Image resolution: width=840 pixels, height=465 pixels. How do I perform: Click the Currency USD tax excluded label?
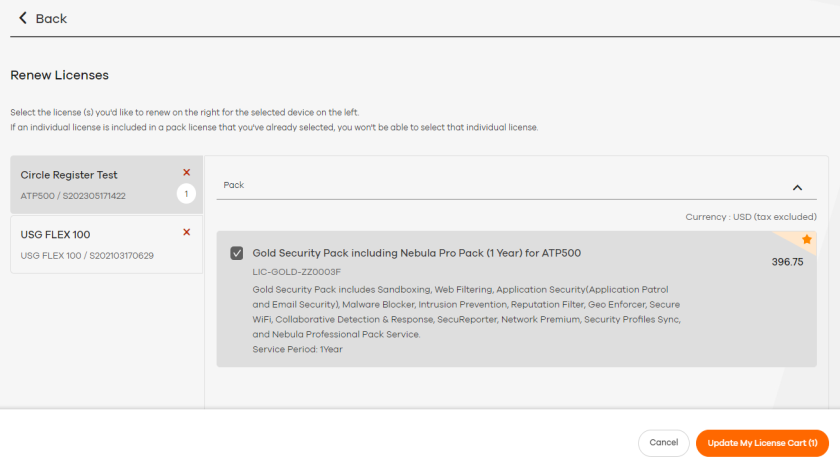[x=751, y=217]
